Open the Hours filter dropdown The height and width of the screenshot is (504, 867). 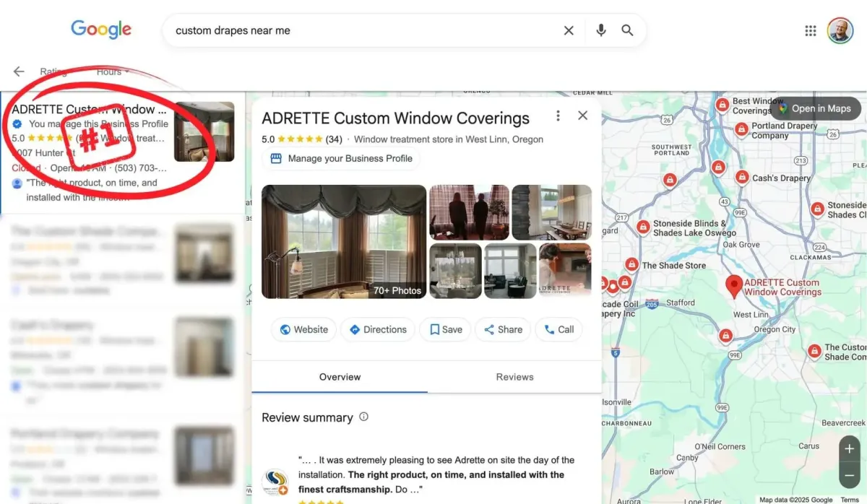pos(113,71)
